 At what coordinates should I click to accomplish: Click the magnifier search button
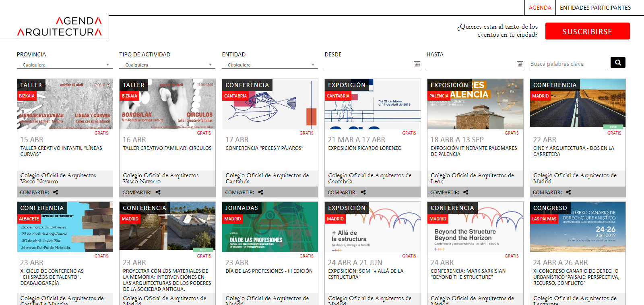(618, 62)
